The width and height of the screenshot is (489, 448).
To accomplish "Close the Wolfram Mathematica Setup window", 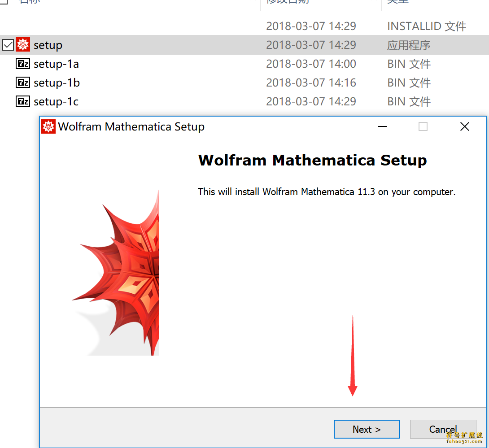I will point(465,126).
